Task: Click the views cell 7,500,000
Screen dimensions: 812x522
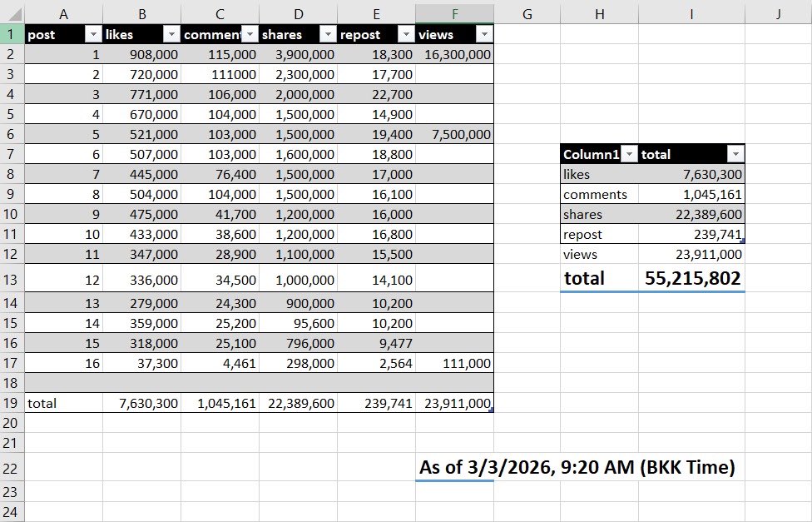Action: pyautogui.click(x=455, y=134)
